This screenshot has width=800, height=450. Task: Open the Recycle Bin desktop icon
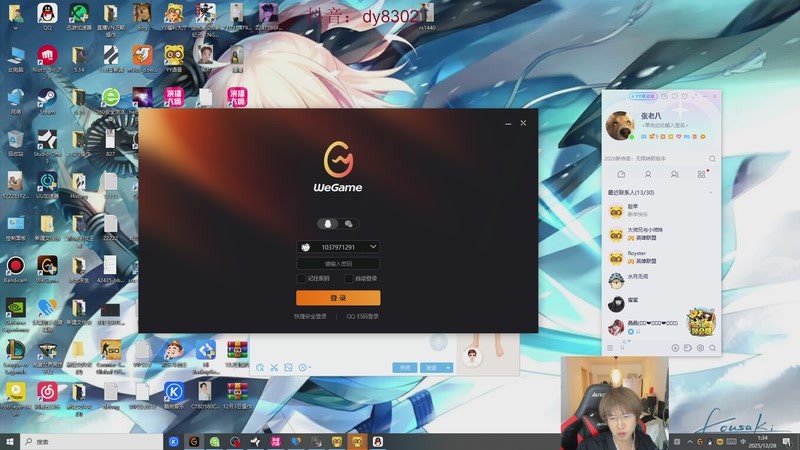click(15, 143)
